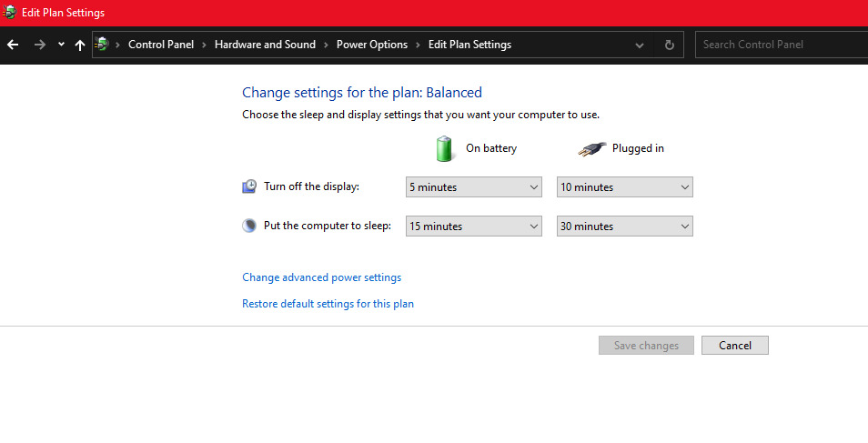868x443 pixels.
Task: Click Restore default settings for this plan
Action: coord(328,304)
